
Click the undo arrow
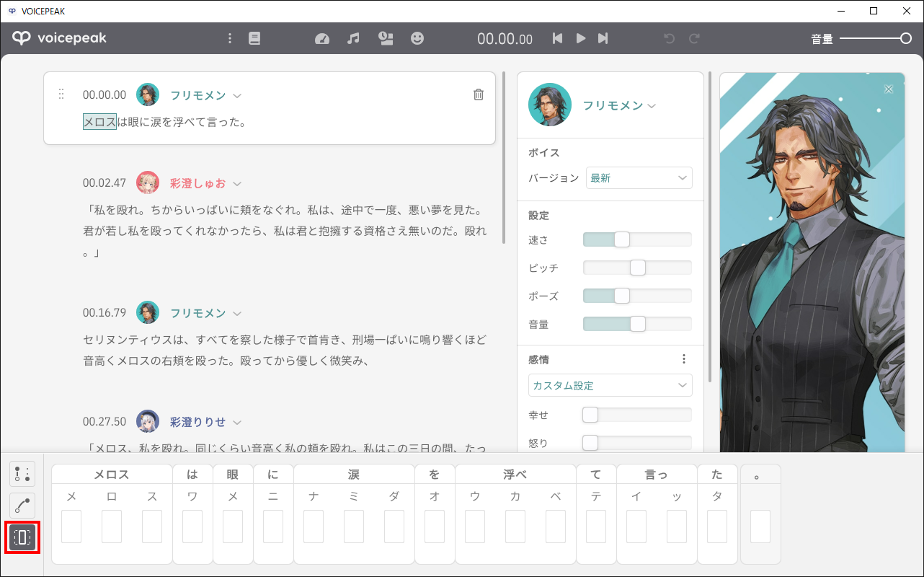point(670,38)
